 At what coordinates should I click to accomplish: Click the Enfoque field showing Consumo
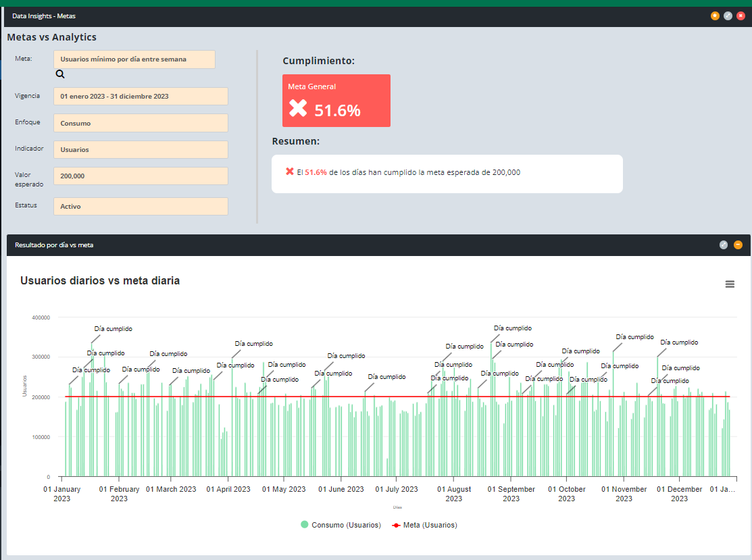[141, 124]
